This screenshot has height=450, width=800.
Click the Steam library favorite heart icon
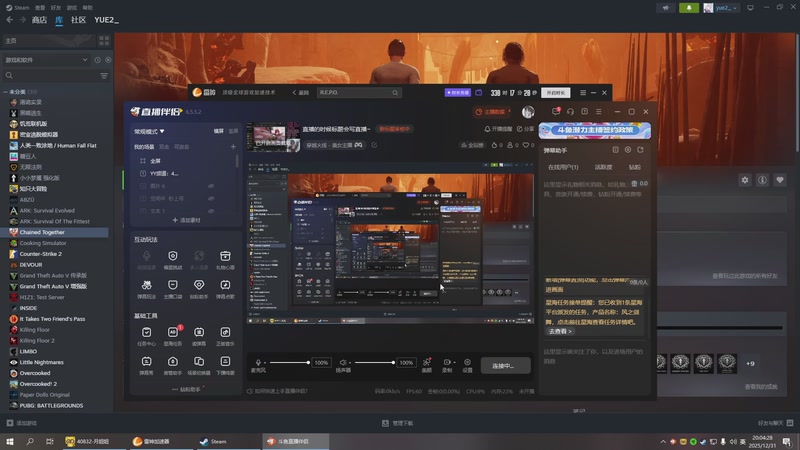[x=780, y=180]
